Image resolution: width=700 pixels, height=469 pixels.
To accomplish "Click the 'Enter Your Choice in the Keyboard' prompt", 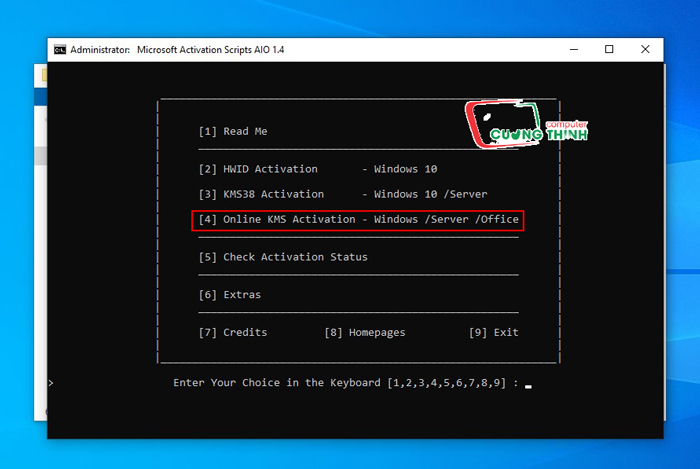I will [346, 383].
